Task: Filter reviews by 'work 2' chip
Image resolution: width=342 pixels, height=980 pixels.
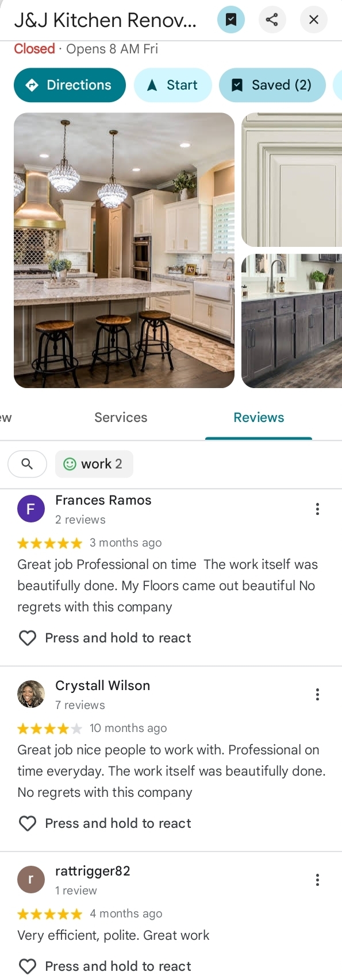Action: pos(94,464)
